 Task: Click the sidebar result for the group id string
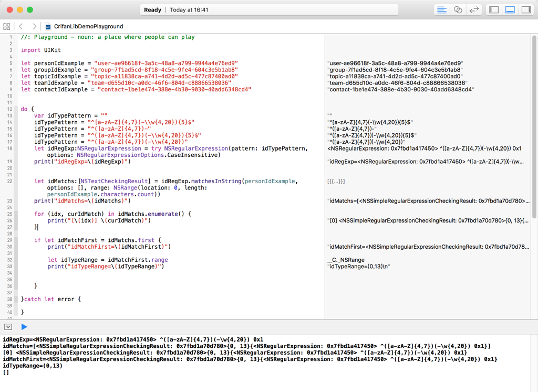tap(395, 70)
